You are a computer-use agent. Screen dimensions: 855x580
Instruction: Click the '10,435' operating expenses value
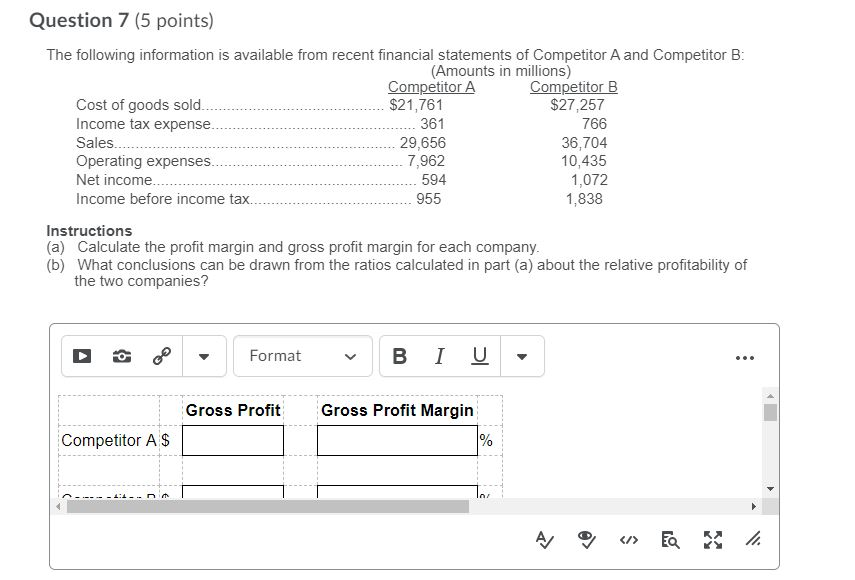pyautogui.click(x=583, y=161)
